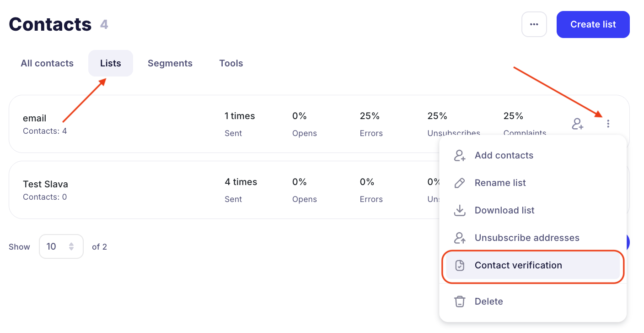Open the vertical dots menu for email list
Viewport: 644px width, 333px height.
click(x=608, y=124)
